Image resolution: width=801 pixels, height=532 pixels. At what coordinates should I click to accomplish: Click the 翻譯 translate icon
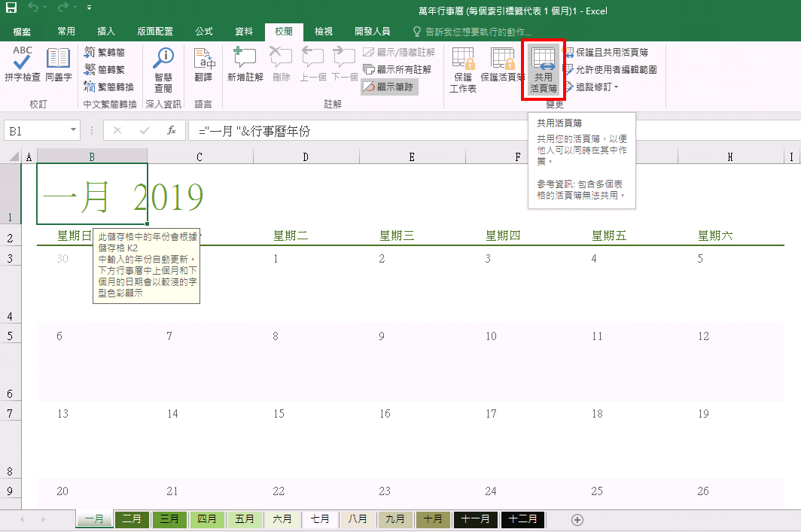(203, 64)
